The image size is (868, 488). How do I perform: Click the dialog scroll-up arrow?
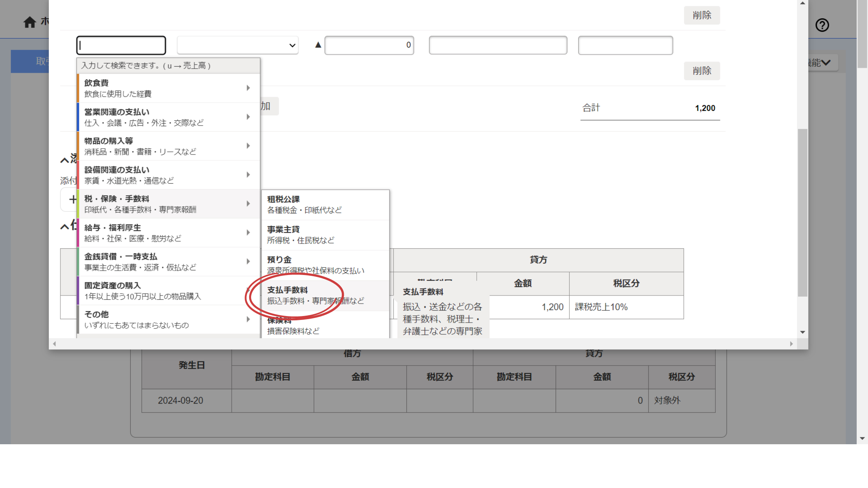803,3
